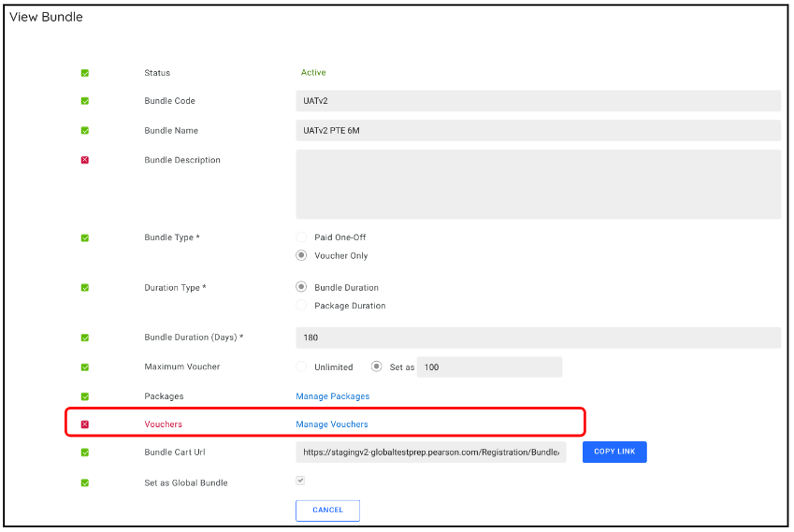Open the Manage Packages link

click(332, 396)
